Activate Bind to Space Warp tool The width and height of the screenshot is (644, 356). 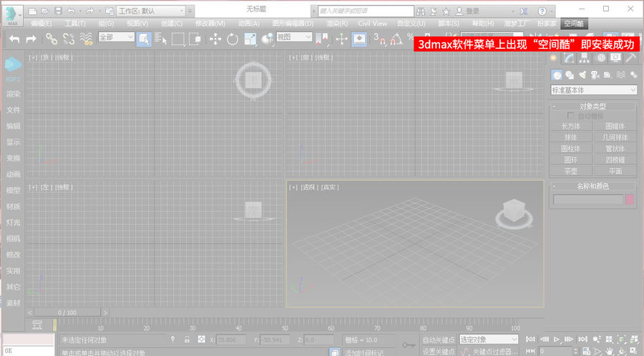point(86,39)
